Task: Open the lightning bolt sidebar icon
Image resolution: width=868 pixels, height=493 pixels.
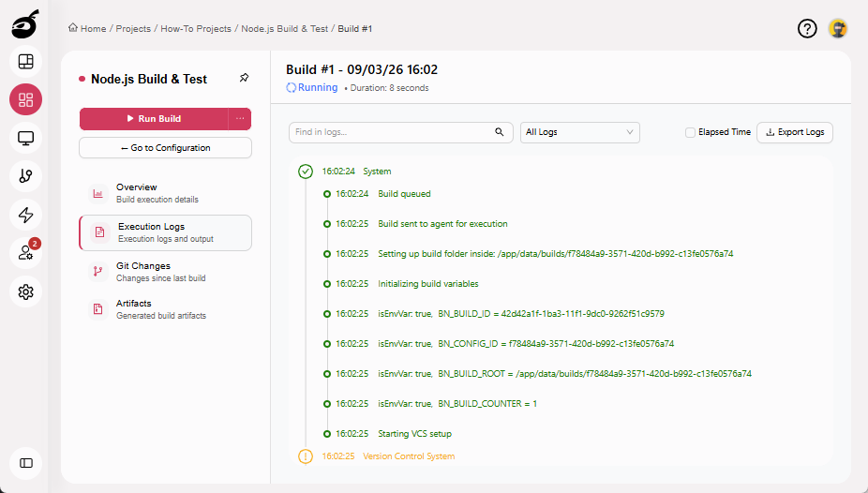Action: 25,215
